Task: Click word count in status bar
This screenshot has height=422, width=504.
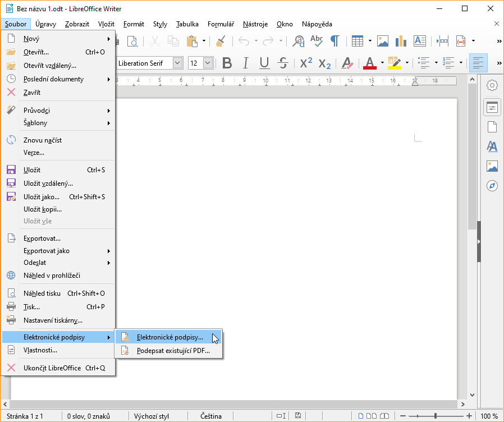Action: click(88, 416)
